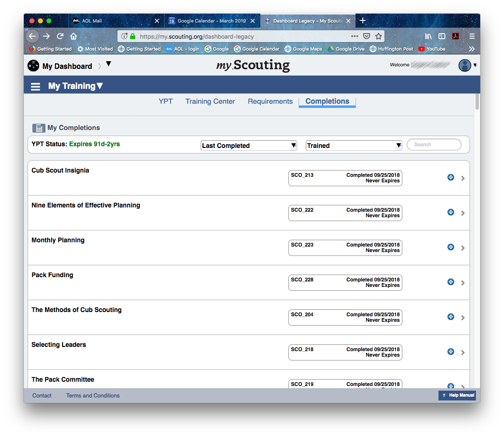Go back to the previous page
Image resolution: width=504 pixels, height=437 pixels.
[32, 36]
